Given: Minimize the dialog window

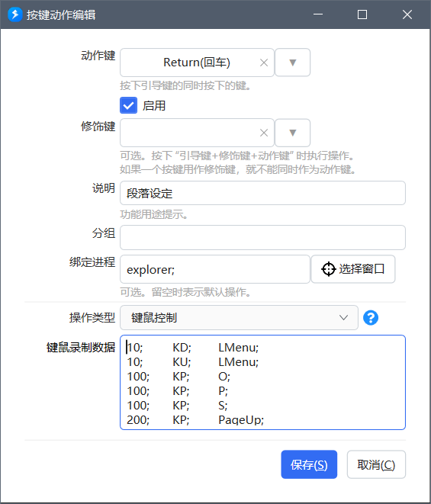Looking at the screenshot, I should coord(318,14).
